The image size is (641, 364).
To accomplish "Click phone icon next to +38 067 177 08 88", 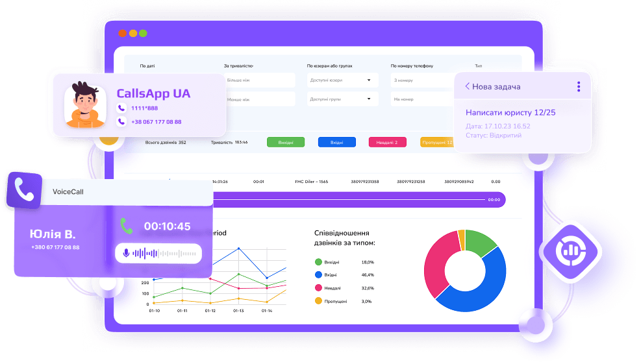I will [x=121, y=122].
